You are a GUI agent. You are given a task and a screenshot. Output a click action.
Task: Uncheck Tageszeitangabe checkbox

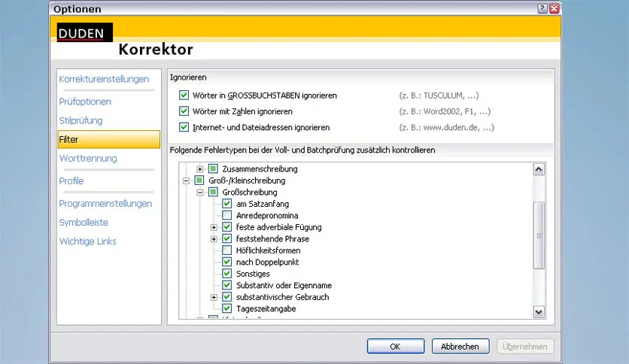pyautogui.click(x=227, y=308)
